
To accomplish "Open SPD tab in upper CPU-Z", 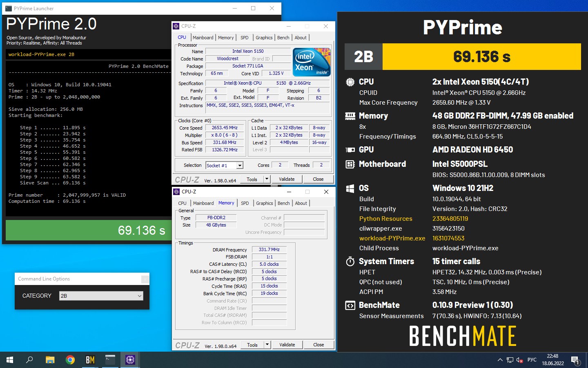I will [x=245, y=38].
